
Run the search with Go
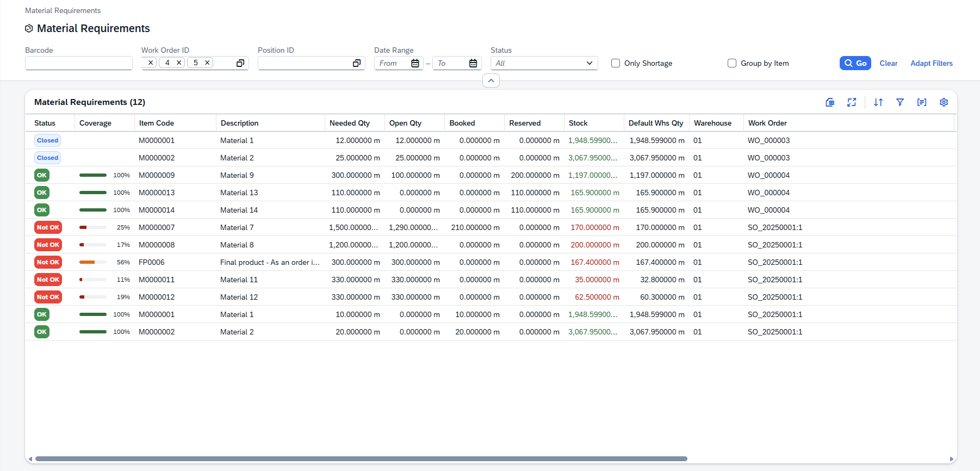pos(855,63)
